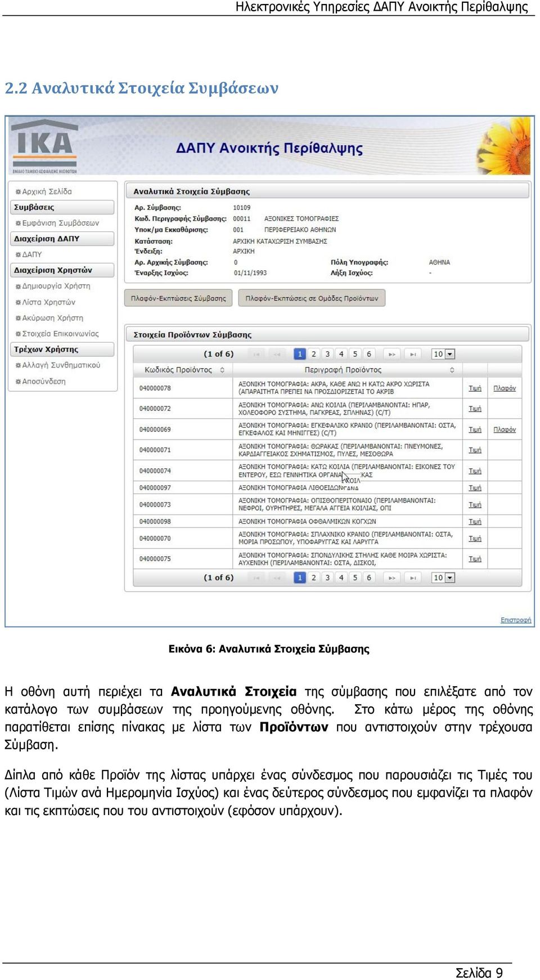540x980 pixels.
Task: Click the gear icon beside Λίστα Χρηστών
Action: click(18, 302)
